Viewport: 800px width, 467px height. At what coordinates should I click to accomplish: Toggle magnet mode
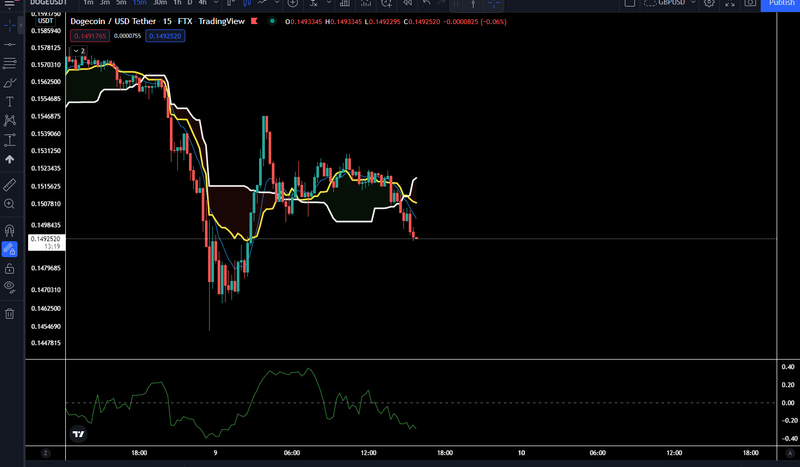pyautogui.click(x=9, y=230)
